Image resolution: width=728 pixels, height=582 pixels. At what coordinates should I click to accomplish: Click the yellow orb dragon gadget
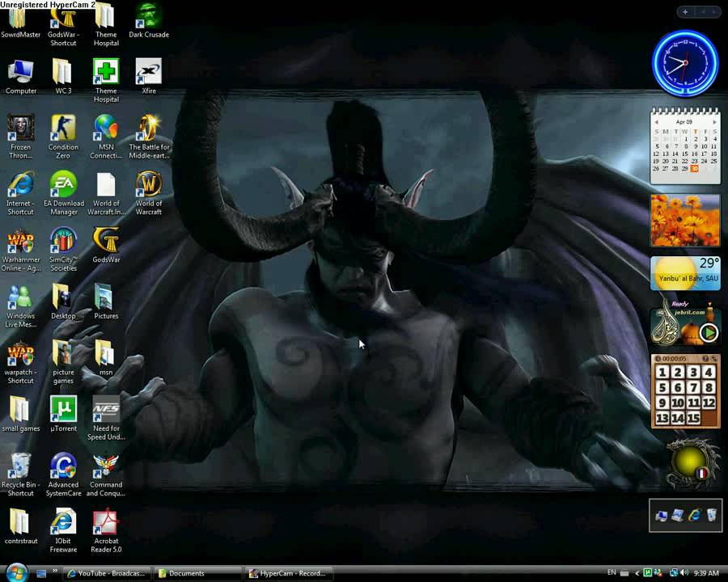(689, 460)
